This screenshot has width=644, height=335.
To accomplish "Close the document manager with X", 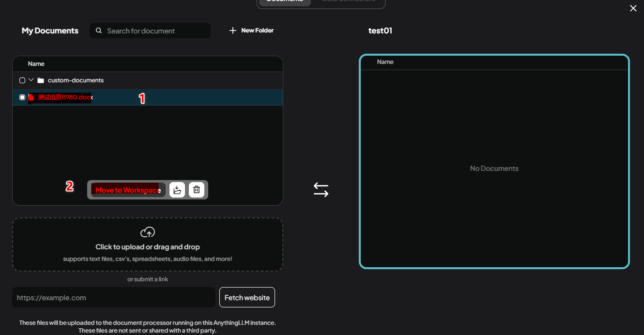I will pyautogui.click(x=633, y=8).
